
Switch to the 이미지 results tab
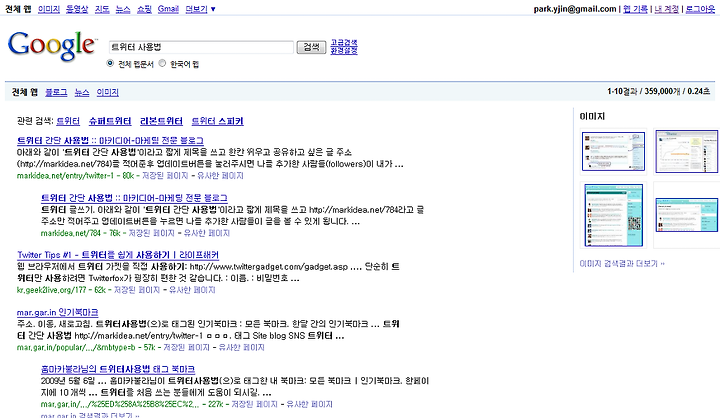(107, 92)
